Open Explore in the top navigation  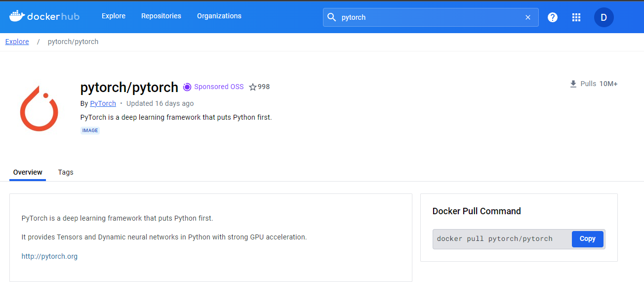114,16
